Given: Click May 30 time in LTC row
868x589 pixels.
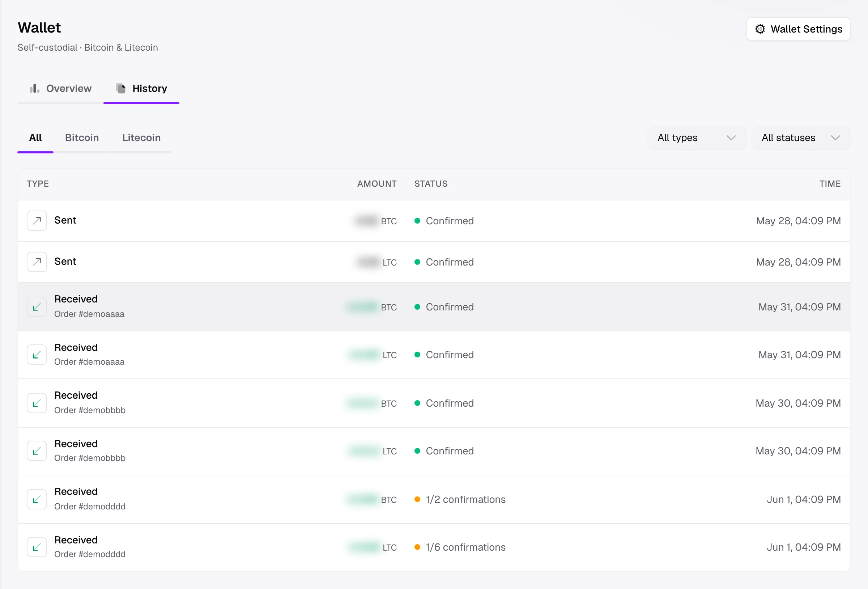Looking at the screenshot, I should pos(798,451).
